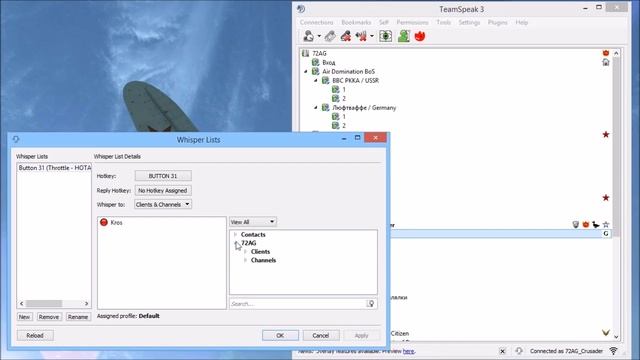Screen dimensions: 640x360
Task: Expand the Channels node
Action: [x=245, y=260]
